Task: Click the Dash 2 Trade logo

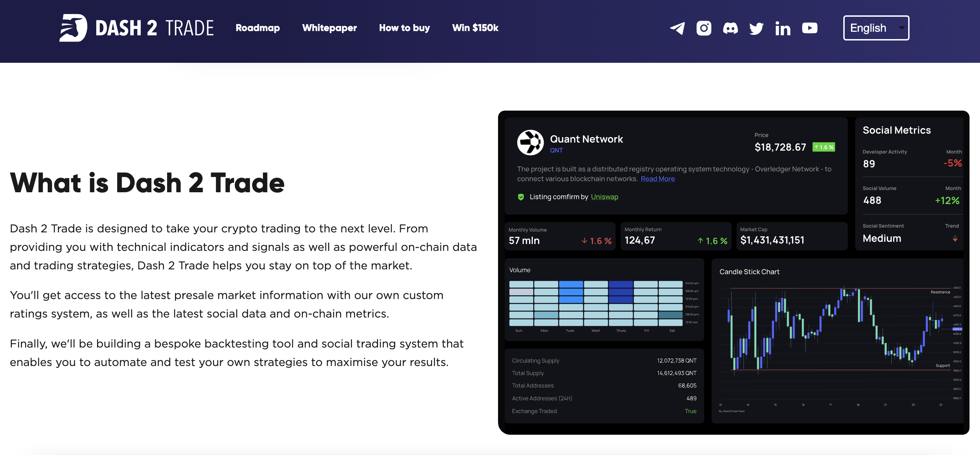Action: (x=136, y=28)
